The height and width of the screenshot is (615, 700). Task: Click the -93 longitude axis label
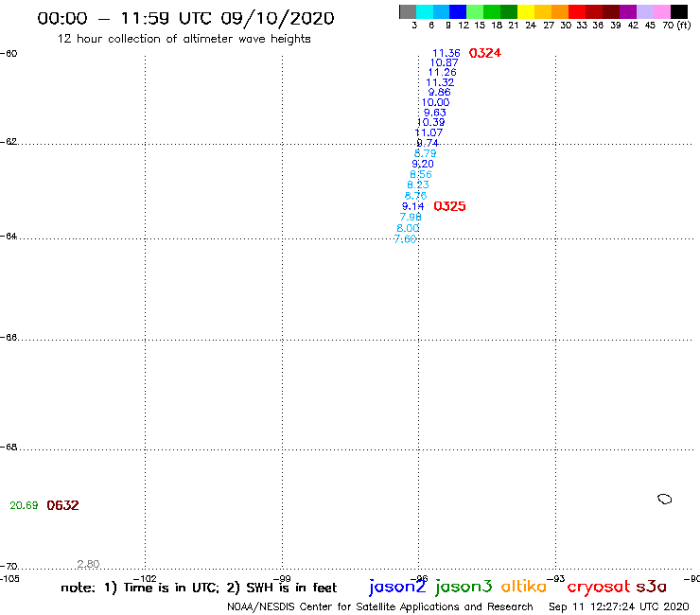(556, 579)
